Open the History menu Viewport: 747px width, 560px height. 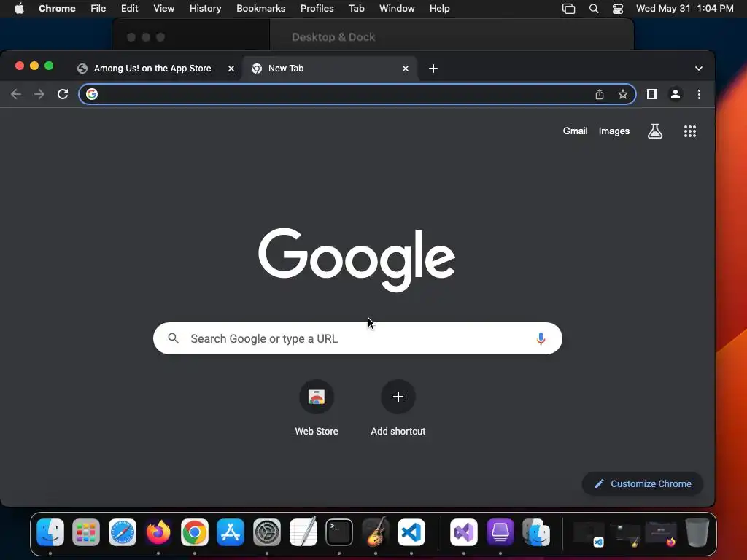point(205,9)
